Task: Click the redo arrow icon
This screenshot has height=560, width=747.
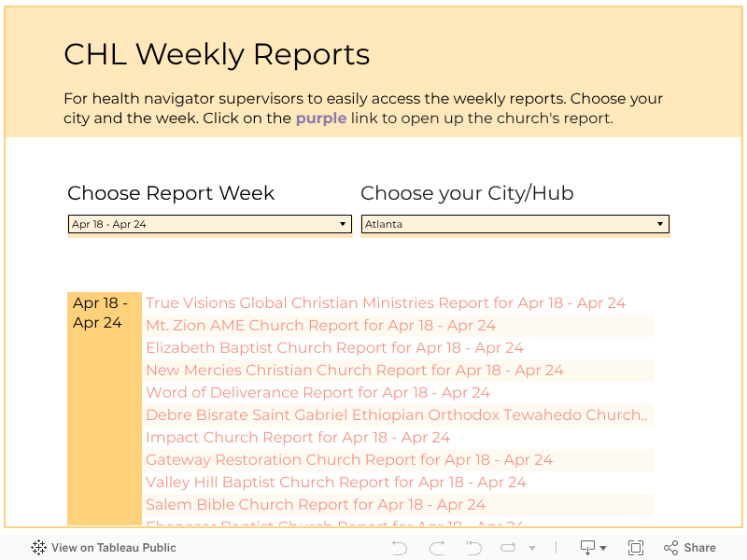Action: 436,548
